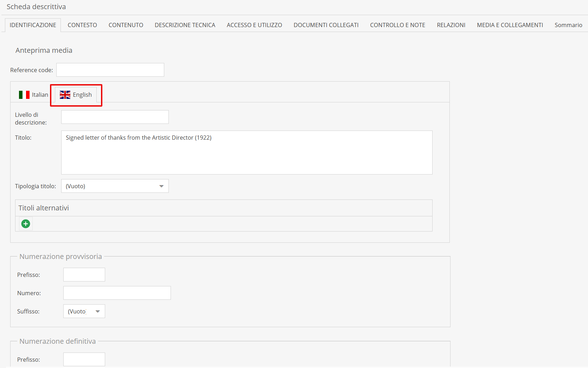Screen dimensions: 588x368
Task: Click the Reference code input field
Action: click(110, 70)
